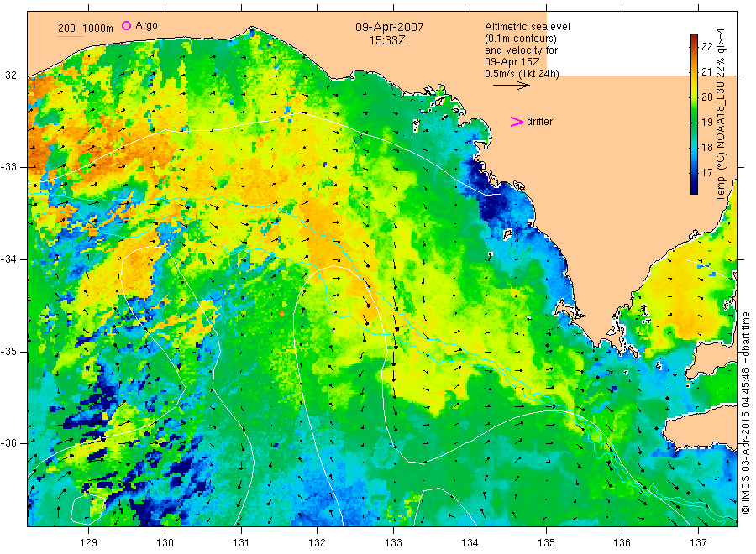Click the 22 tick on the color bar
Viewport: 756px width, 554px height.
point(706,47)
